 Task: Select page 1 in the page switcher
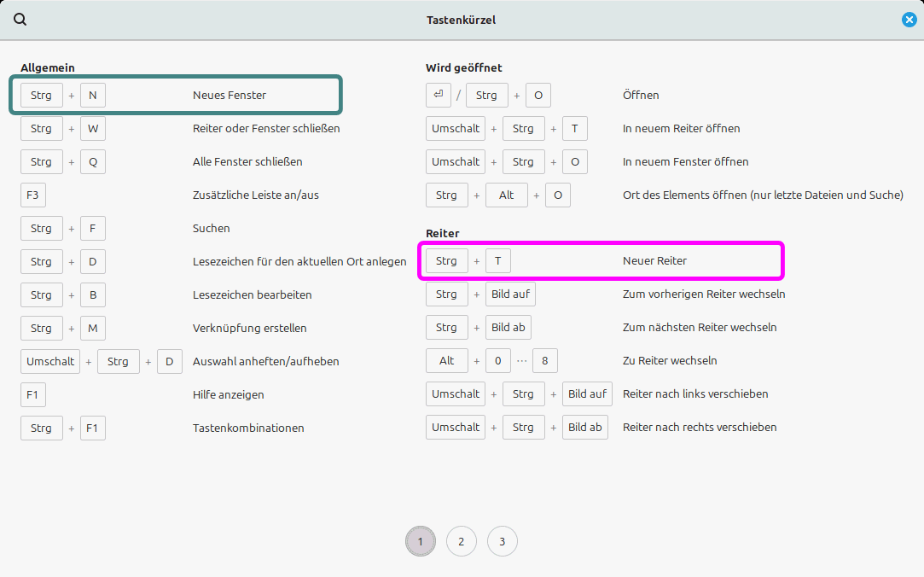coord(420,541)
